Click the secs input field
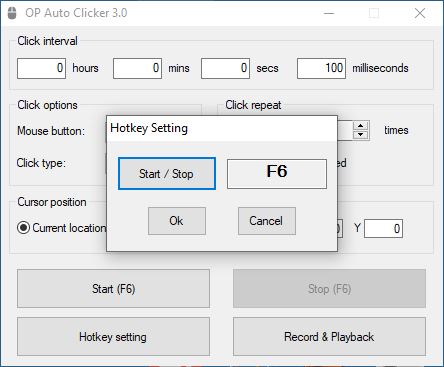The image size is (444, 367). (x=225, y=68)
